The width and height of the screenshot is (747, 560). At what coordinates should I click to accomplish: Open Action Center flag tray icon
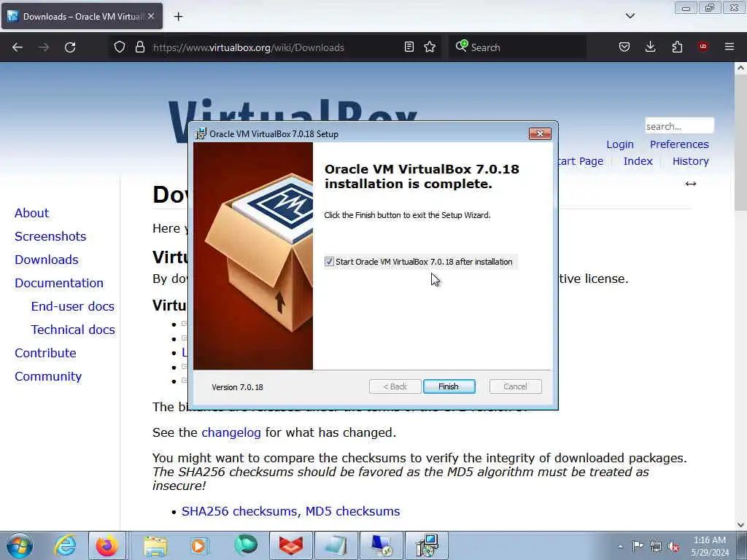click(638, 545)
